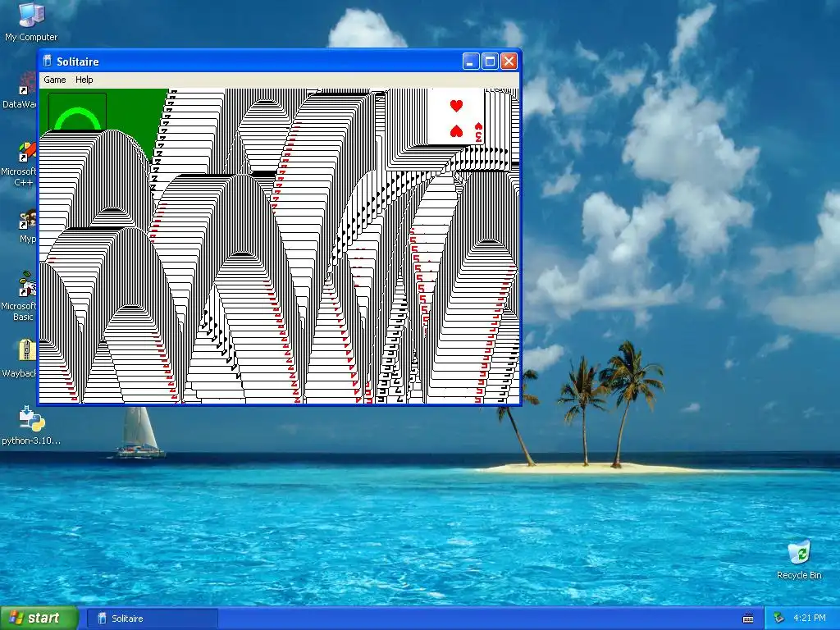Open My Computer desktop icon
This screenshot has height=630, width=840.
31,21
